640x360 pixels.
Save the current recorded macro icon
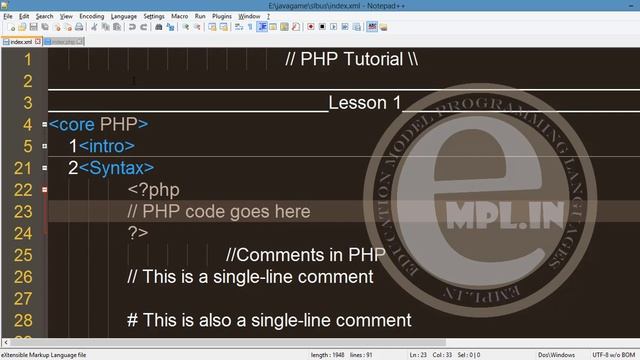[x=357, y=27]
